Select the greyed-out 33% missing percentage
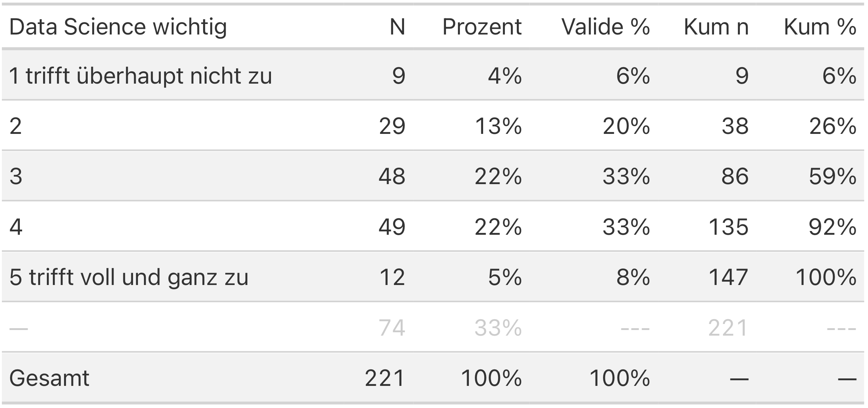 498,328
